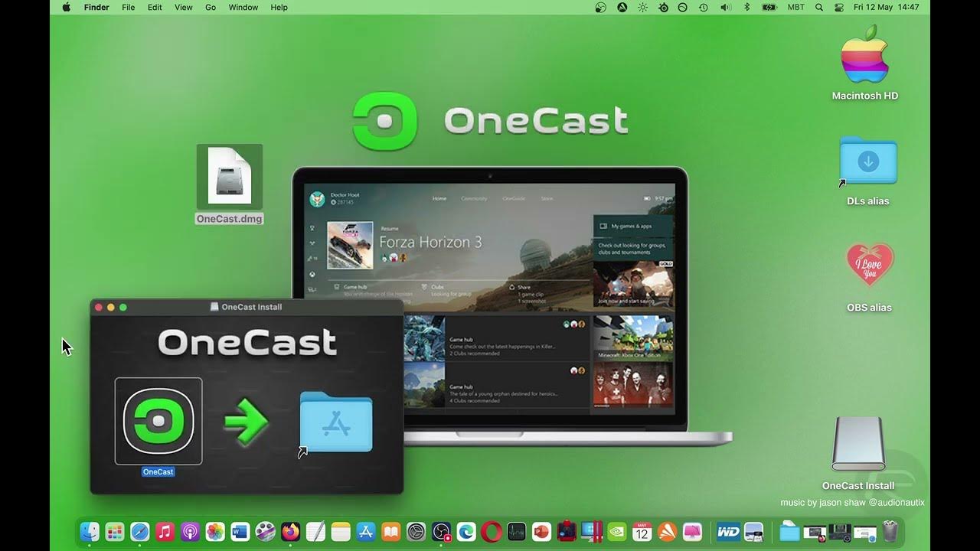The height and width of the screenshot is (551, 980).
Task: Open Photos app in the dock
Action: pyautogui.click(x=215, y=531)
